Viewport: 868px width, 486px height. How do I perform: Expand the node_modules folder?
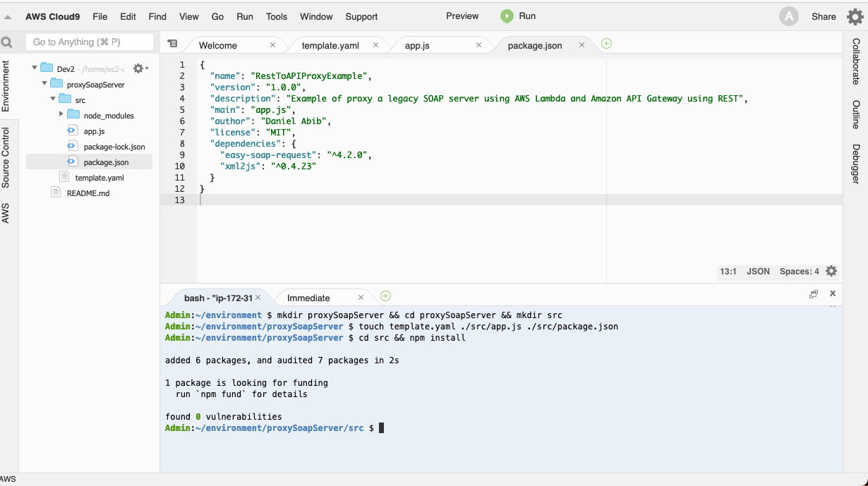[61, 114]
